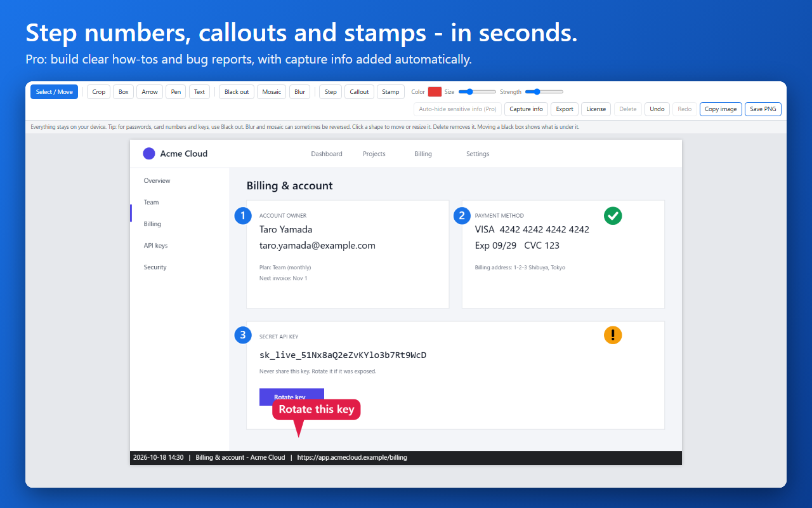Choose the Crop tool
The image size is (812, 508).
coord(99,92)
